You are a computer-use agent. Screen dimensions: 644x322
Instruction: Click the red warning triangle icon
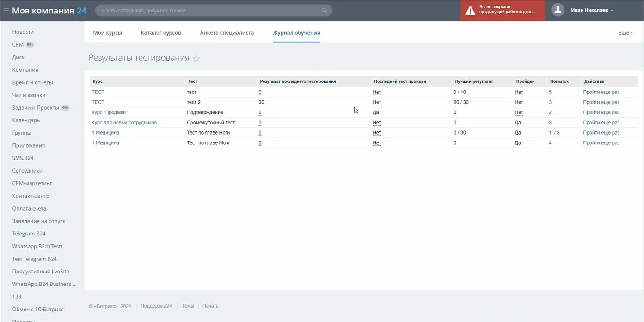[x=470, y=11]
